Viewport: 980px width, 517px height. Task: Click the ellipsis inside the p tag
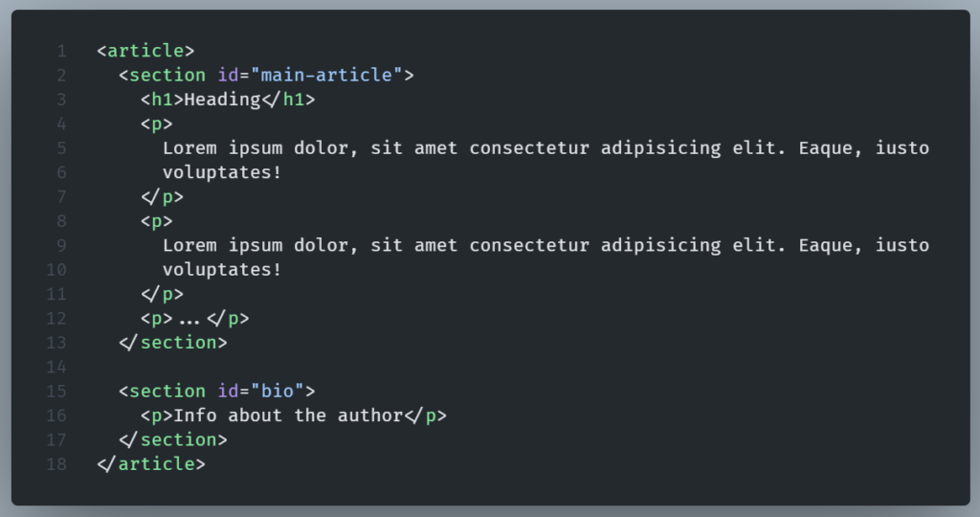189,319
